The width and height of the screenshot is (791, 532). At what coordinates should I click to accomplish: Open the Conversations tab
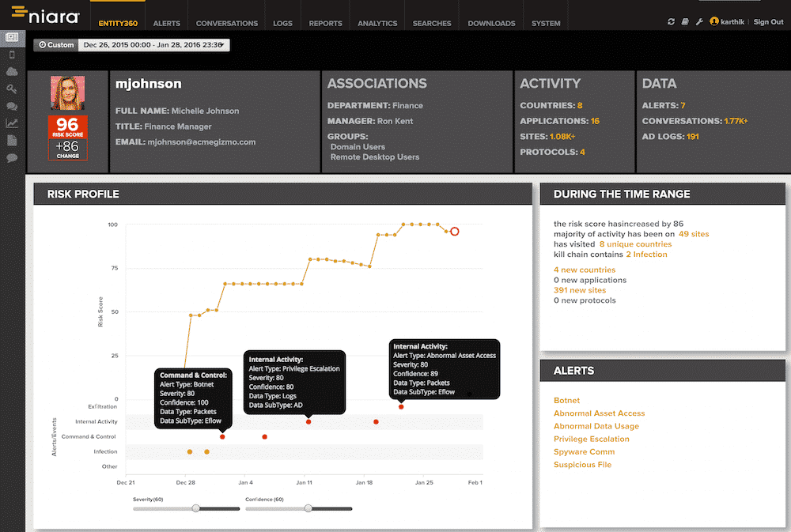(x=227, y=24)
